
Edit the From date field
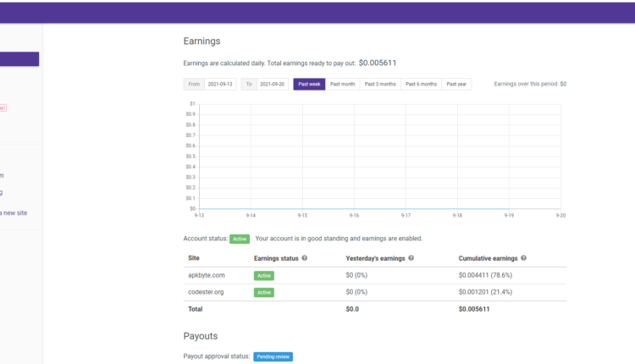click(x=220, y=84)
